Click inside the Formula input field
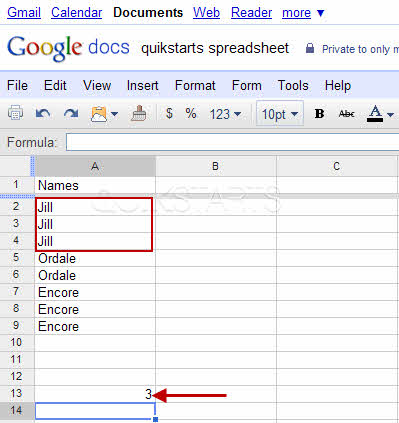Screen dimensions: 399x423 (x=232, y=142)
